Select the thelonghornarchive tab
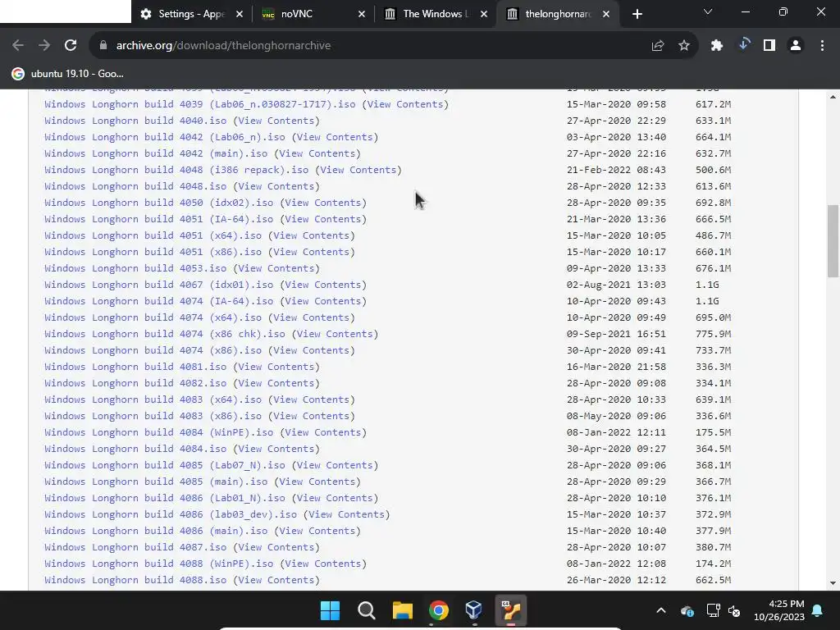This screenshot has height=630, width=840. 558,14
